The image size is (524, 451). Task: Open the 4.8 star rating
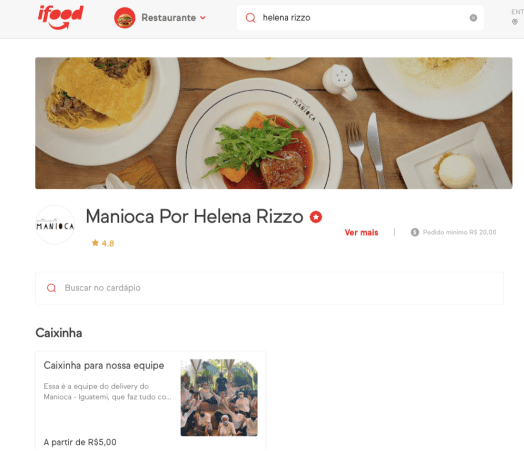(103, 243)
